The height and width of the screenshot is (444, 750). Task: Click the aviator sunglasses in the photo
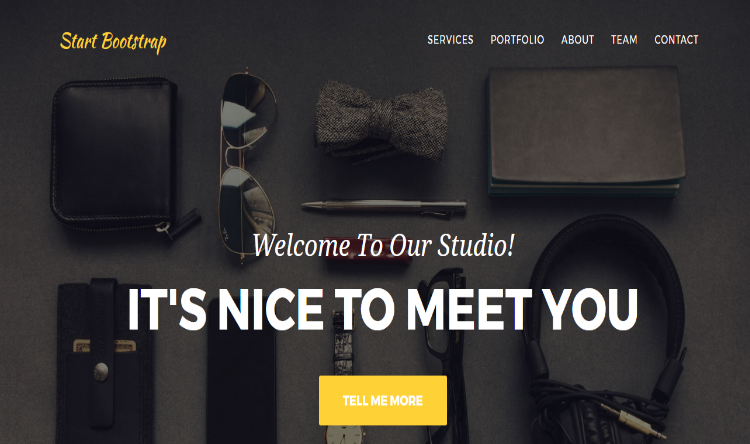pyautogui.click(x=246, y=165)
